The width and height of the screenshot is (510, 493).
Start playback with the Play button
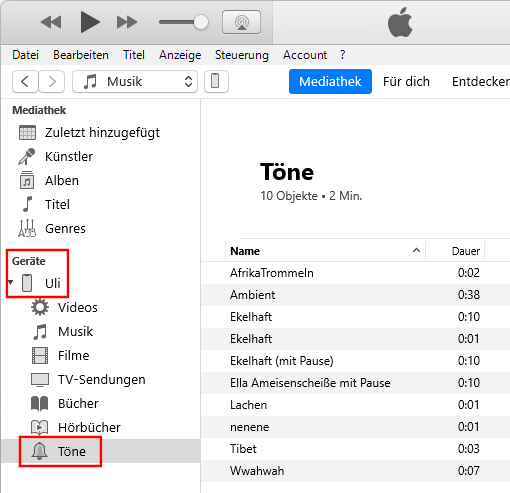pyautogui.click(x=90, y=22)
